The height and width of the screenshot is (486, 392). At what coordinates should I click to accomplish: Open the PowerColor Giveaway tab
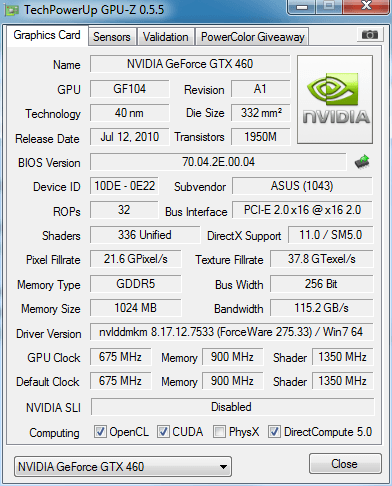point(253,37)
